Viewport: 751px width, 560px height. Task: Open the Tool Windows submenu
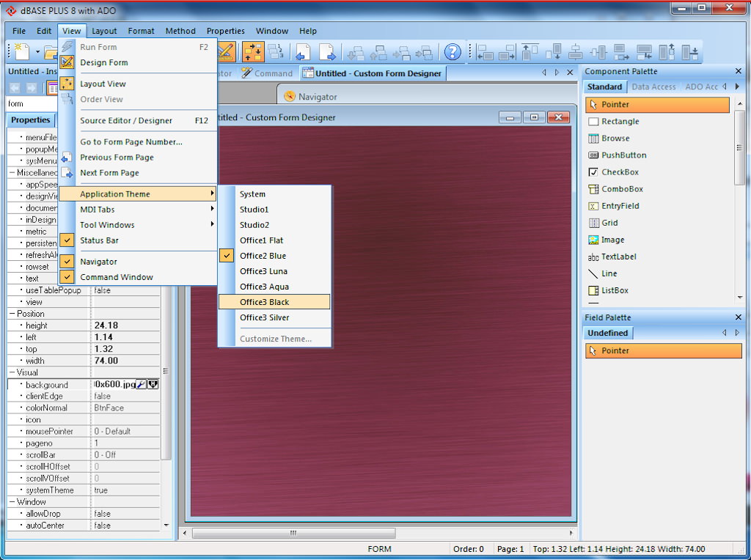tap(137, 225)
